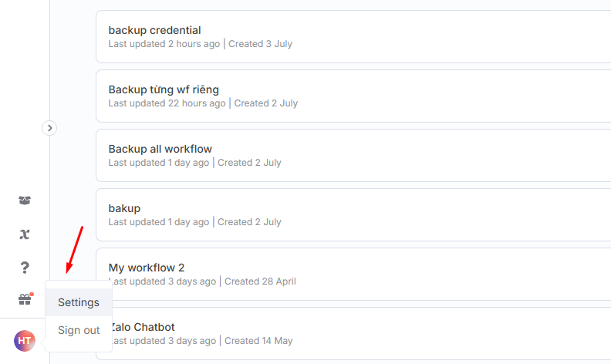Open the bakup workflow title
This screenshot has width=611, height=364.
[x=124, y=208]
